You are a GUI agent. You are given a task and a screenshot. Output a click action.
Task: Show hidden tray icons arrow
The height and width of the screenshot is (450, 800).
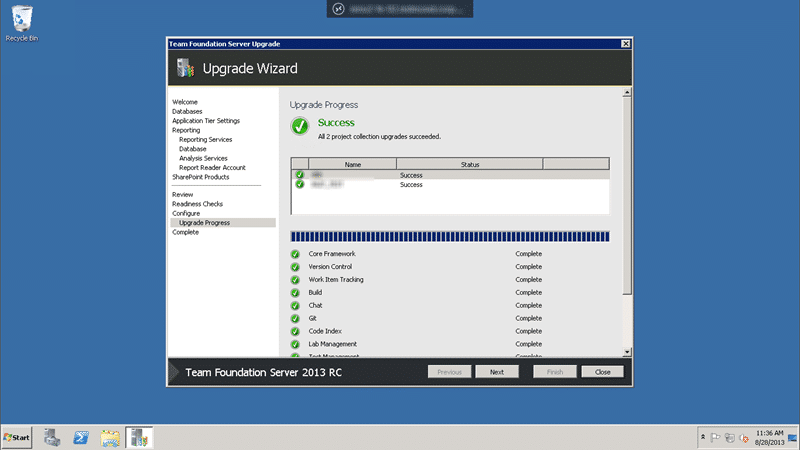point(703,437)
